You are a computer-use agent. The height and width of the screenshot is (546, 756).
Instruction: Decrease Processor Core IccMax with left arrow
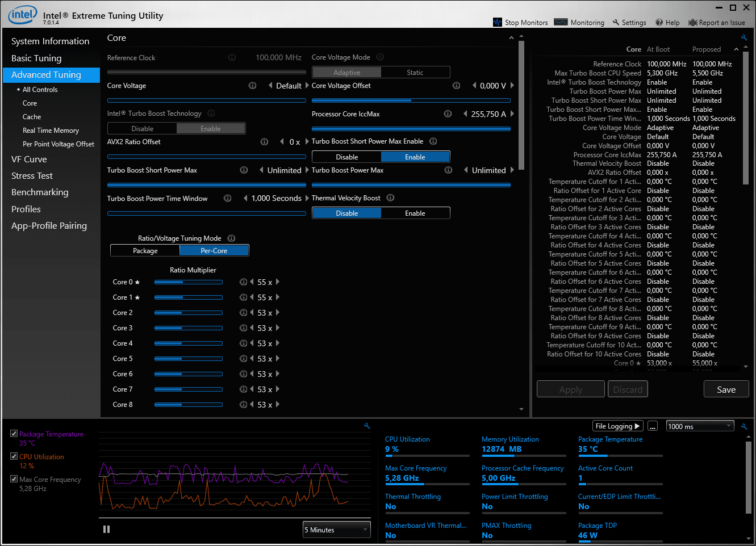pyautogui.click(x=466, y=114)
